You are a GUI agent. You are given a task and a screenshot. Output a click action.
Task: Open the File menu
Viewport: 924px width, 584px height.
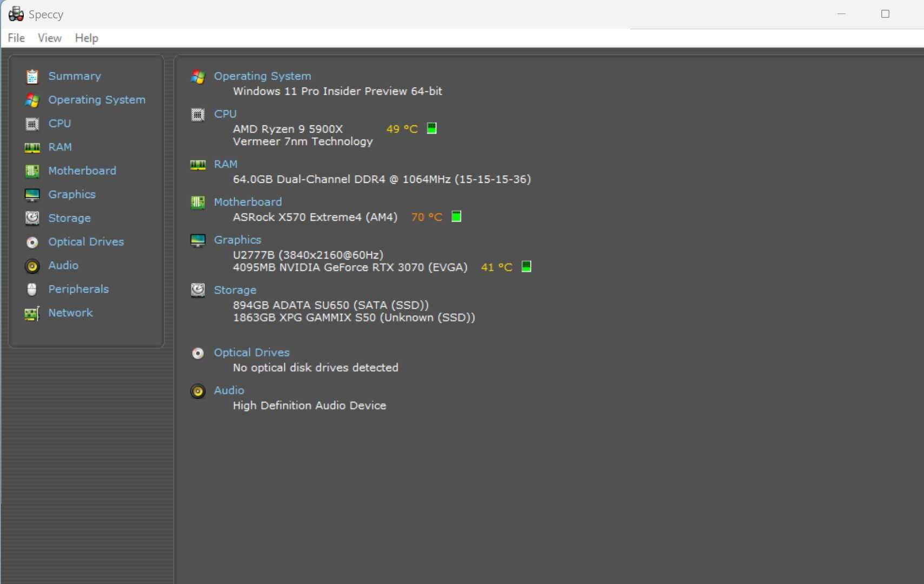pyautogui.click(x=16, y=38)
